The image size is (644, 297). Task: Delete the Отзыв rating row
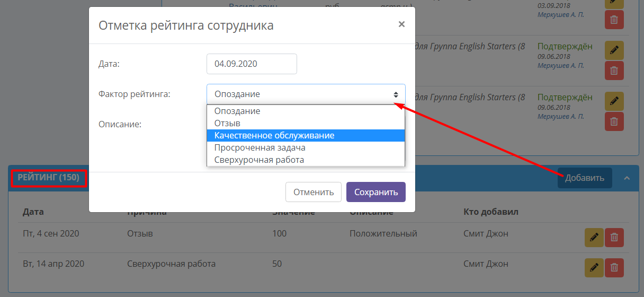[x=614, y=238]
